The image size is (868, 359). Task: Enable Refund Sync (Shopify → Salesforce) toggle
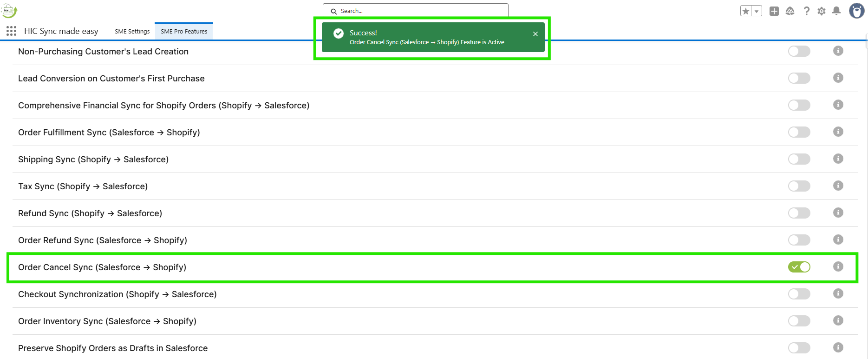coord(799,213)
